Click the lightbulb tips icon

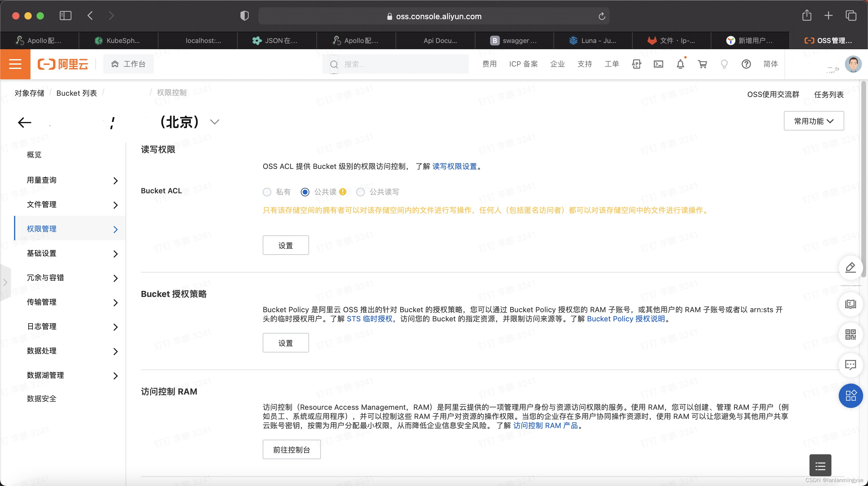[x=724, y=64]
